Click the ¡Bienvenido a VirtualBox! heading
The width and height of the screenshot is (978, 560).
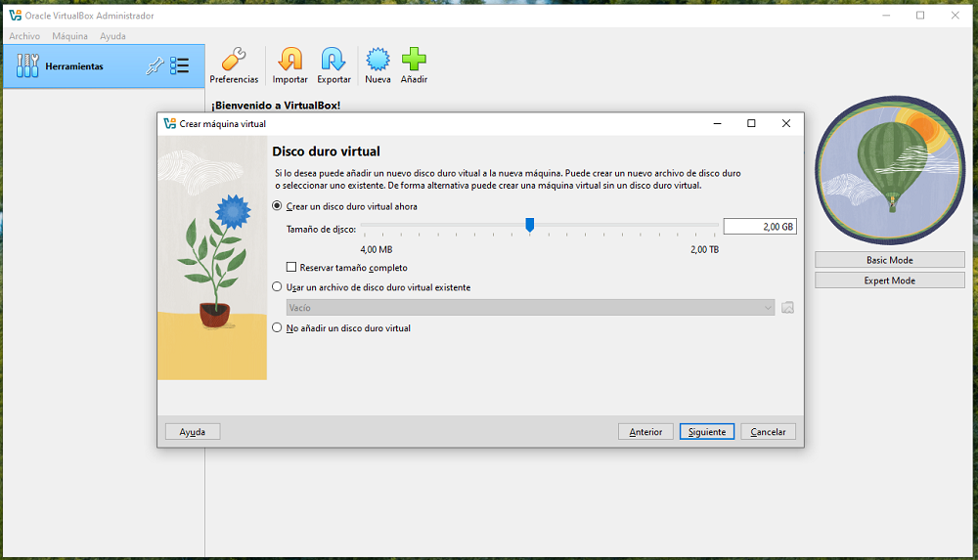276,106
